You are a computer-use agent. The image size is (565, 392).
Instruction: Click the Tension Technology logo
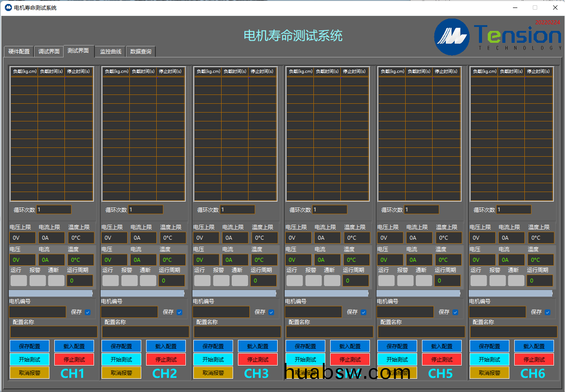[497, 37]
